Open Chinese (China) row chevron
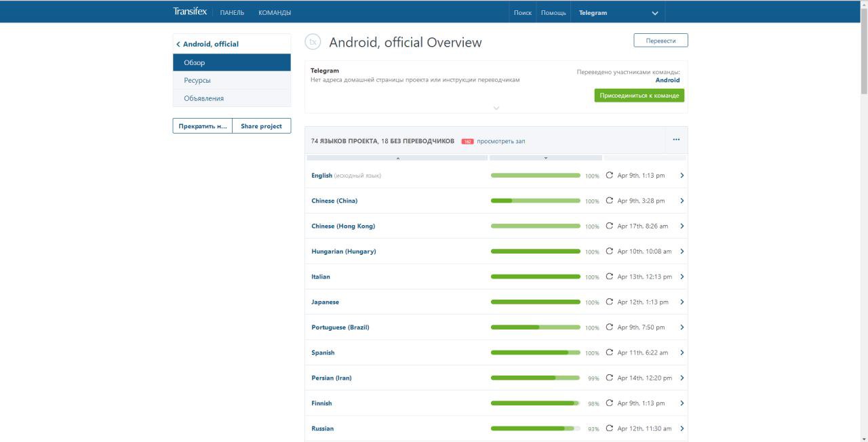This screenshot has width=868, height=442. (682, 201)
